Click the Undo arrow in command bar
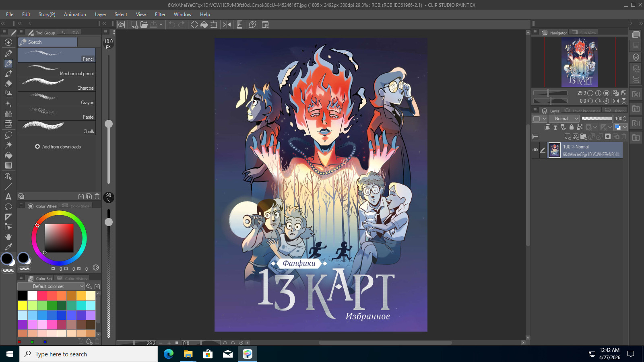Screen dimensions: 644x362 172,25
